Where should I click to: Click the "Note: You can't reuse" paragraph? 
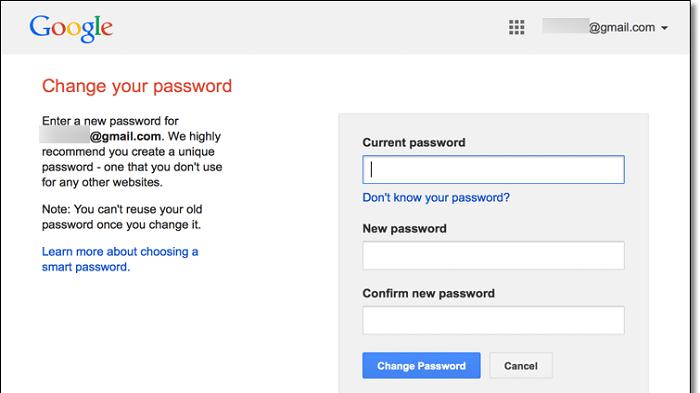pyautogui.click(x=122, y=217)
